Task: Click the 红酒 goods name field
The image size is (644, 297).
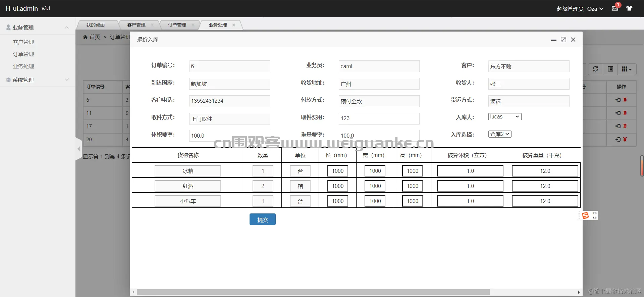Action: point(188,186)
